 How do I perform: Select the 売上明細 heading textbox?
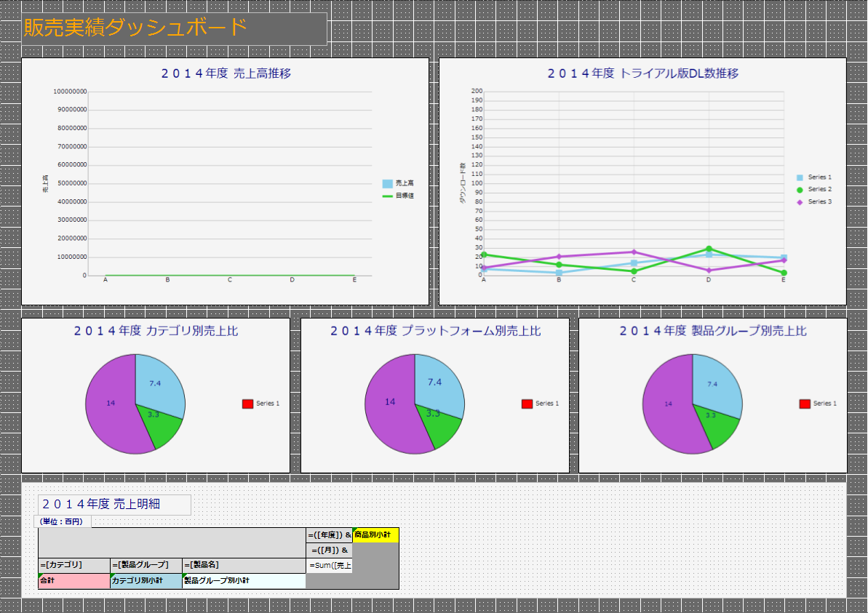[114, 505]
